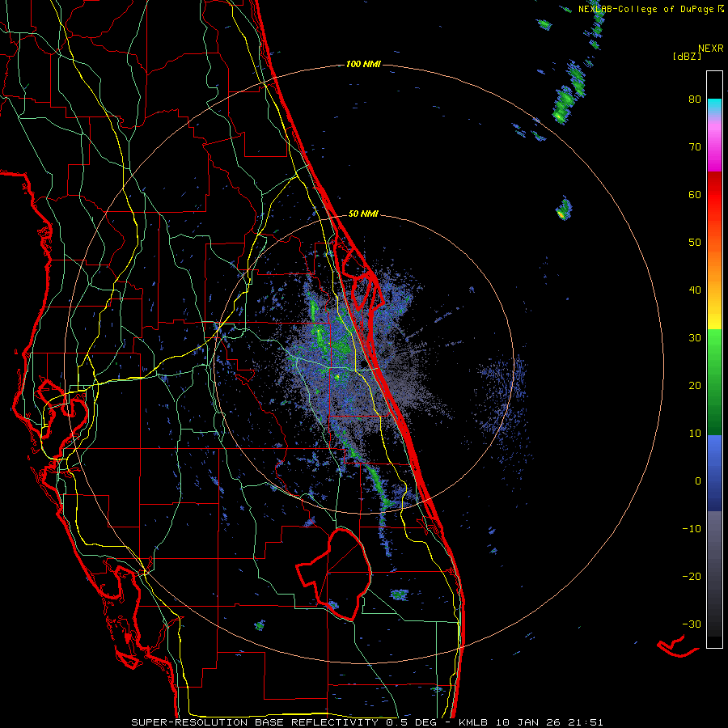Click the 70 dBZ scale value
Viewport: 728px width, 728px height.
coord(695,147)
